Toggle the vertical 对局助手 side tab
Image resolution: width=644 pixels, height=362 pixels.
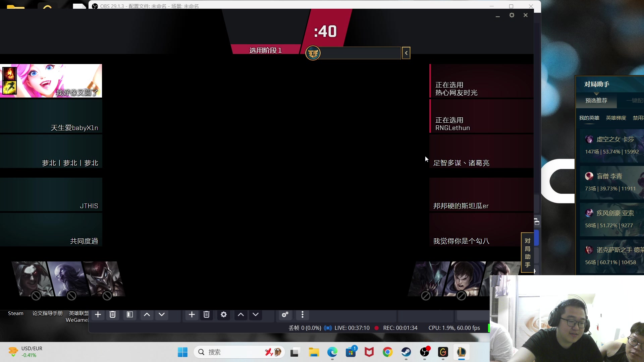(527, 253)
